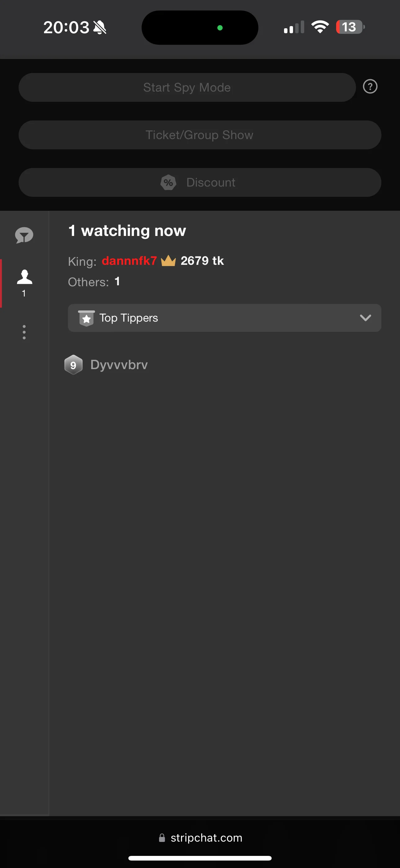Tap the Discount button

click(x=200, y=183)
